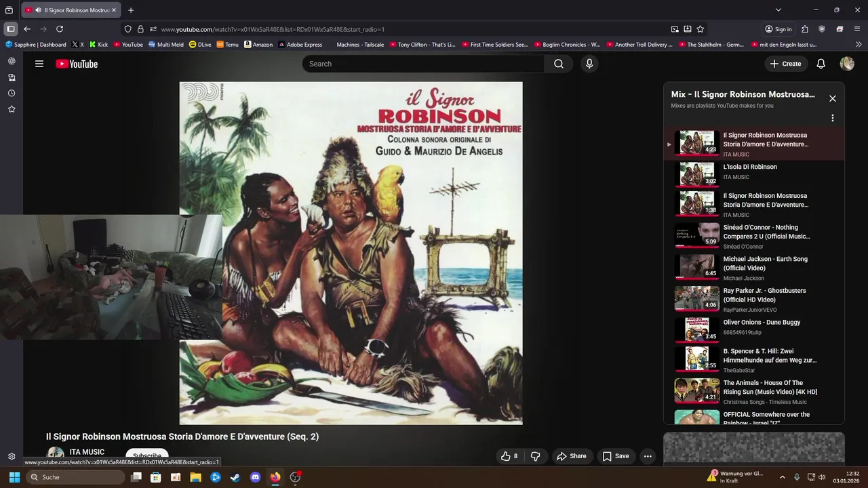Dislike the video with thumbs down
Screen dimensions: 868x488
click(x=535, y=456)
